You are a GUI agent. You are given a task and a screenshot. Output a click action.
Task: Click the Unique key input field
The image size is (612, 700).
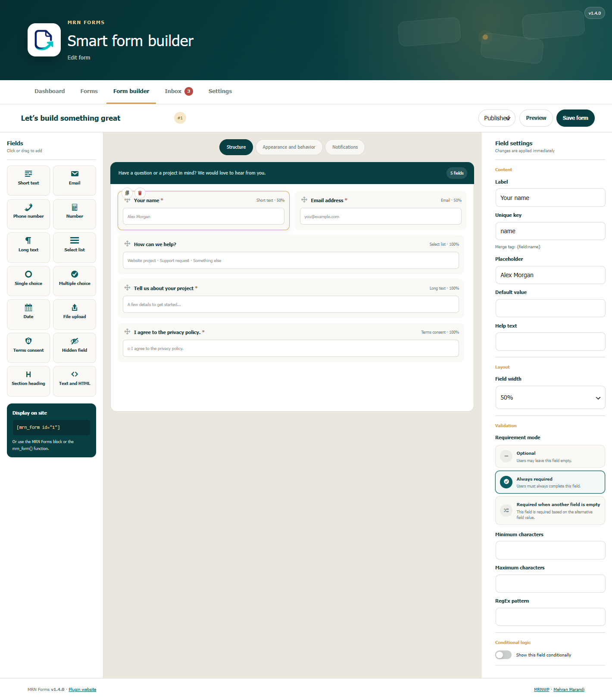[550, 231]
